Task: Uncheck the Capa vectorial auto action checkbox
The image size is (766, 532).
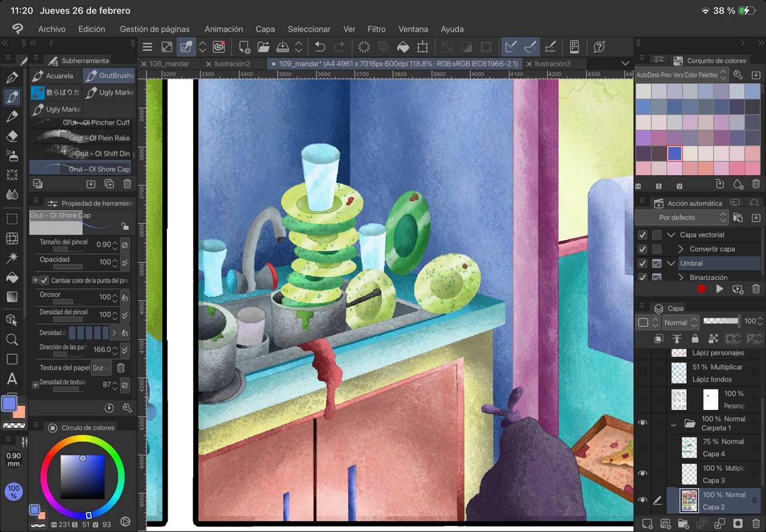Action: pos(643,235)
